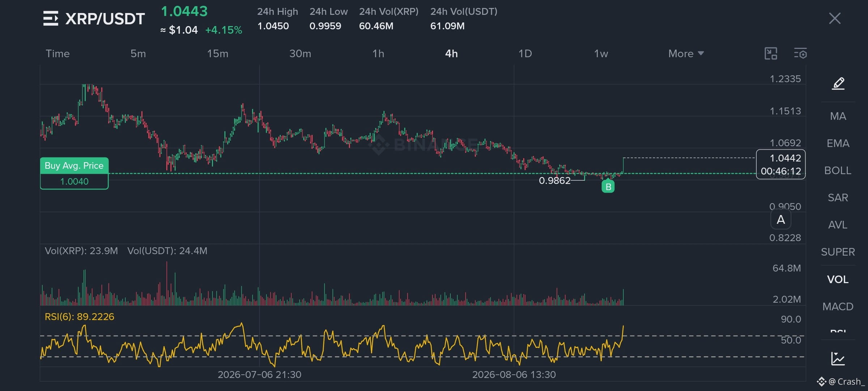Click the 24h Low value 0.9959
Image resolution: width=868 pixels, height=391 pixels.
point(325,26)
